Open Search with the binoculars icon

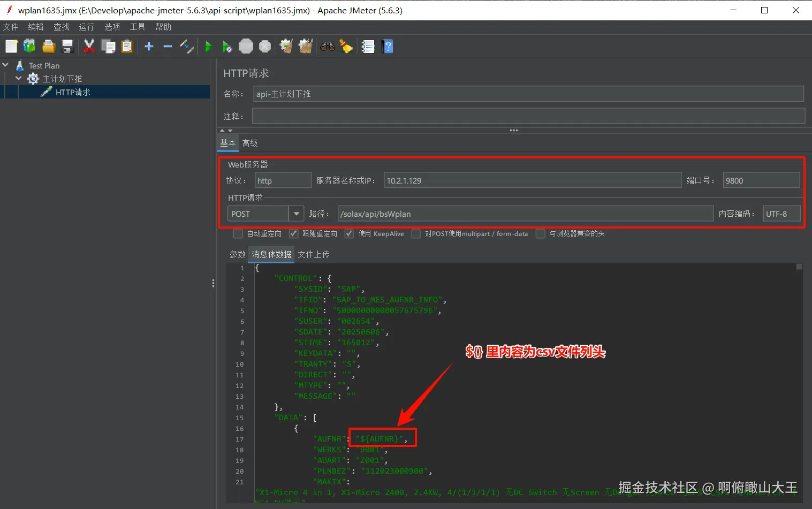point(328,47)
